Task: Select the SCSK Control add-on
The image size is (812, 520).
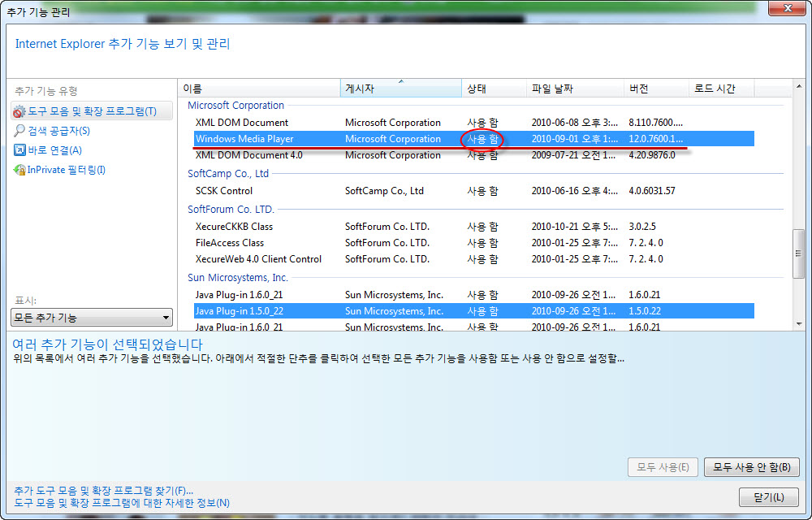Action: [x=474, y=191]
